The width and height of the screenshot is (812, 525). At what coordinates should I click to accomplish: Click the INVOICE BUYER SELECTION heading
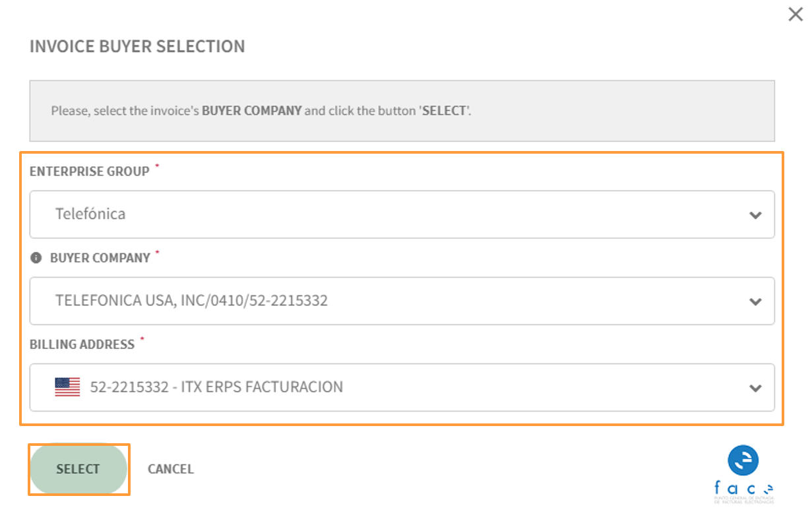tap(137, 46)
